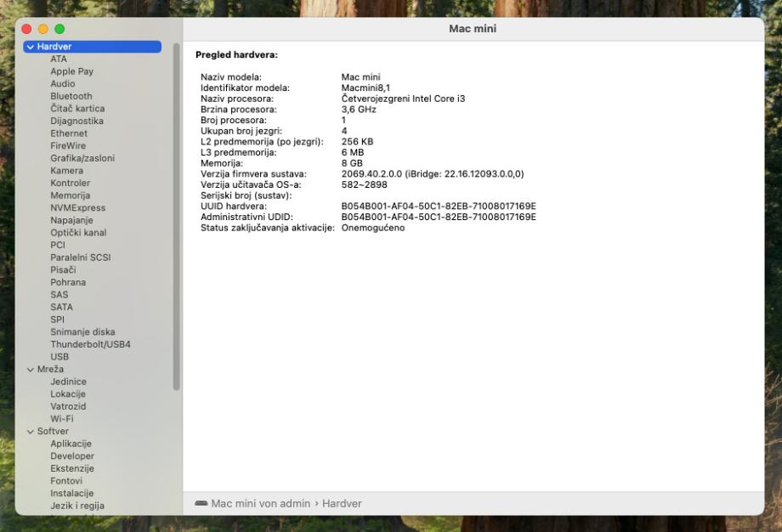Image resolution: width=782 pixels, height=532 pixels.
Task: Open Snimanje diska entry
Action: [82, 332]
